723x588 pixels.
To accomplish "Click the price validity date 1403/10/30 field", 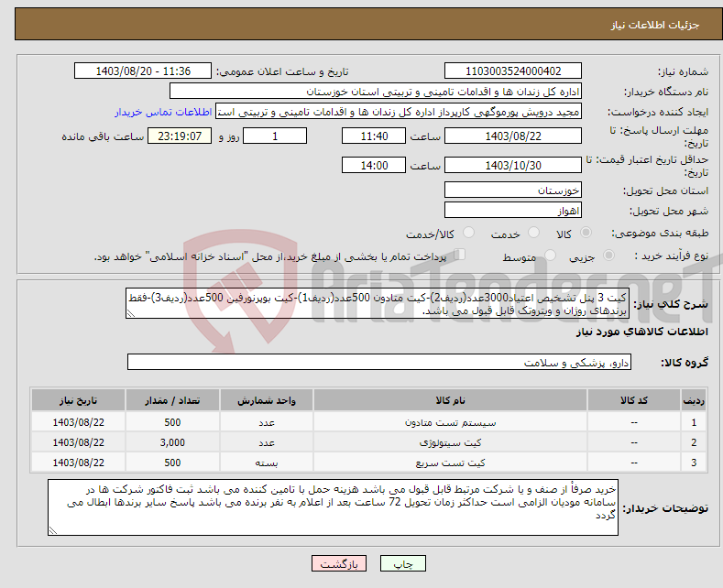I will [513, 166].
